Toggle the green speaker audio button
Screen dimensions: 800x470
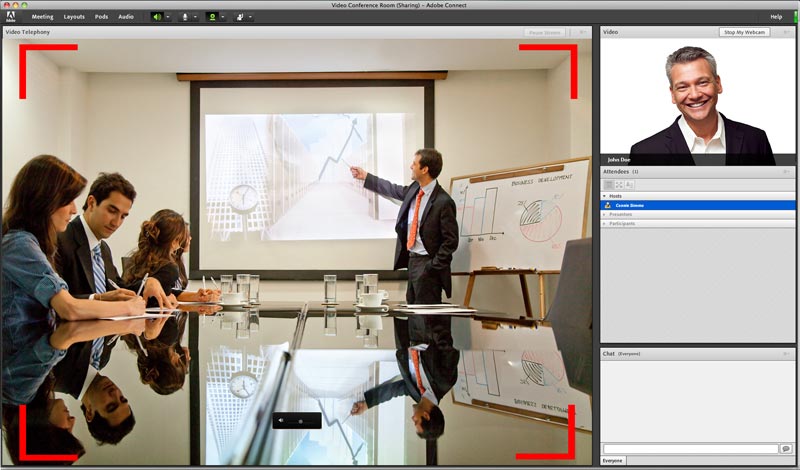tap(157, 17)
